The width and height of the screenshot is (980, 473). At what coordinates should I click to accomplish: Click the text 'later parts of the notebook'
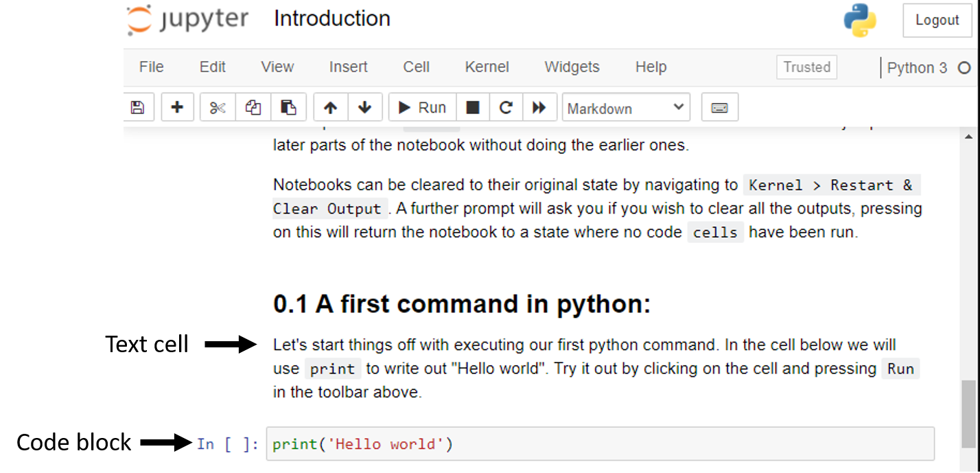pos(369,146)
